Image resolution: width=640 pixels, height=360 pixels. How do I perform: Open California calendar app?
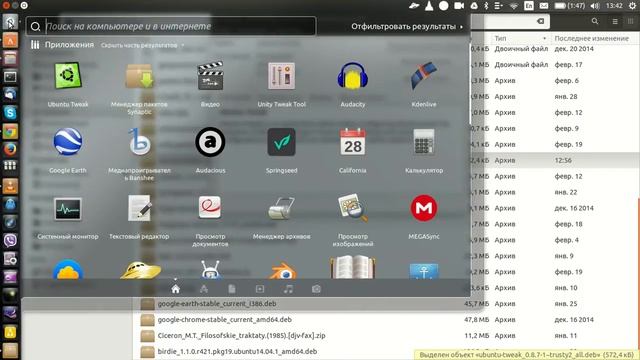click(x=353, y=142)
